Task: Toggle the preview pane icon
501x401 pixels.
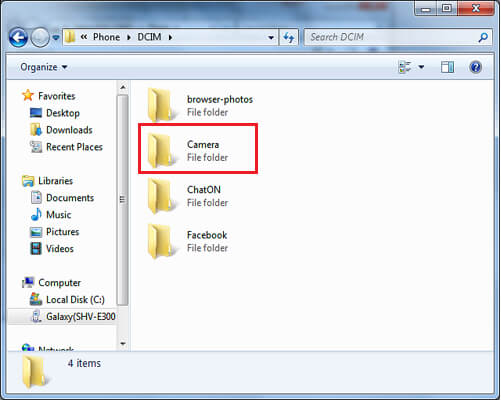Action: (447, 67)
